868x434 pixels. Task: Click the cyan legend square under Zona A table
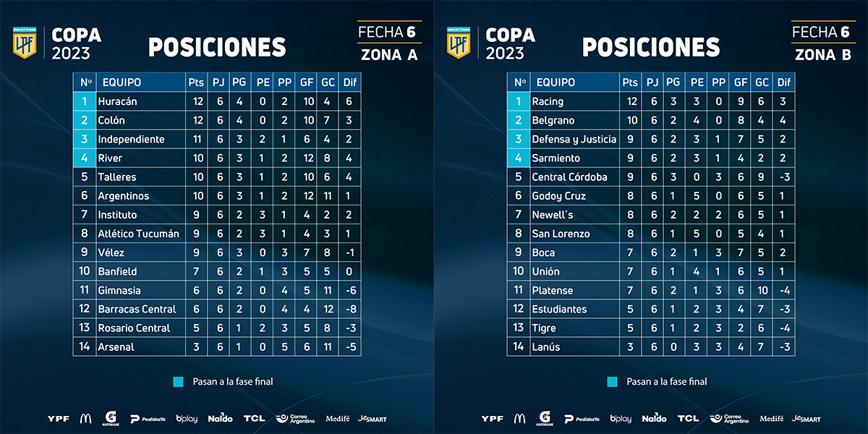tap(179, 382)
